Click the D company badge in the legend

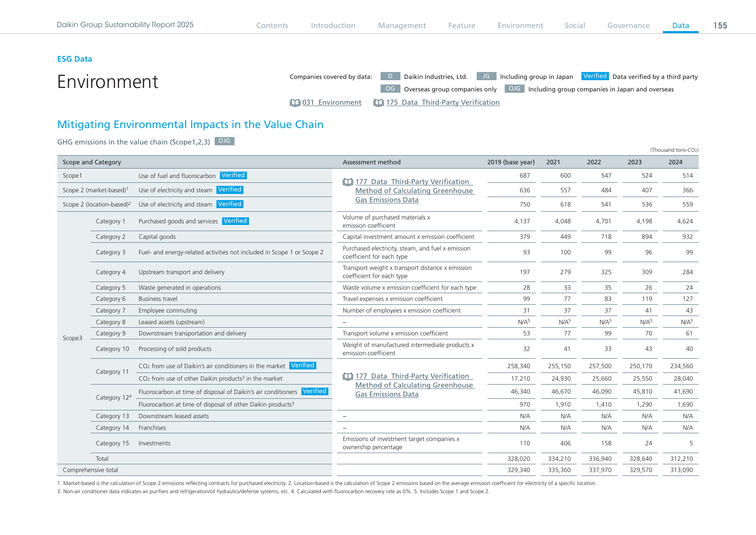click(390, 76)
